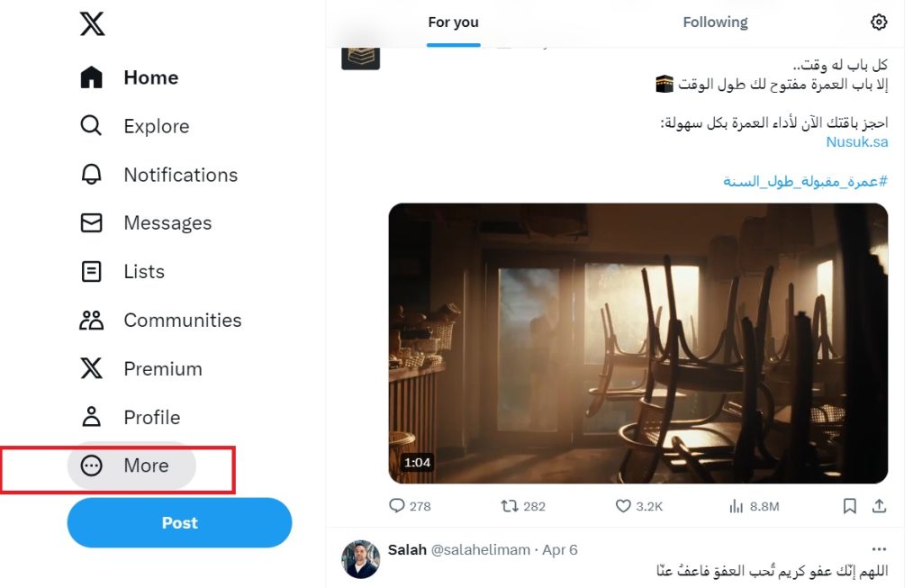Repost the post with 282 reposts
Viewport: 922px width, 588px height.
[x=510, y=506]
